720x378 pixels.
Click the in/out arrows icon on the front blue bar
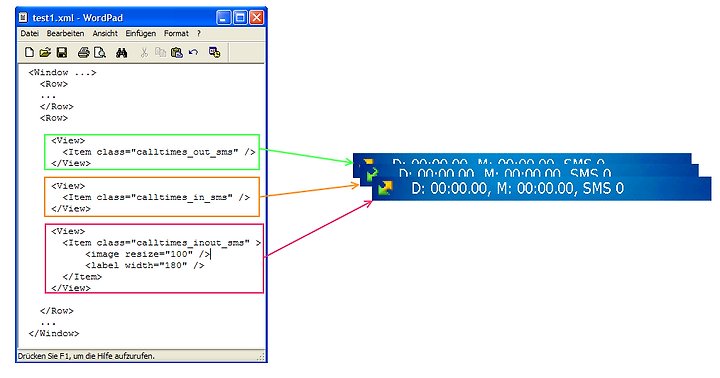[x=385, y=188]
